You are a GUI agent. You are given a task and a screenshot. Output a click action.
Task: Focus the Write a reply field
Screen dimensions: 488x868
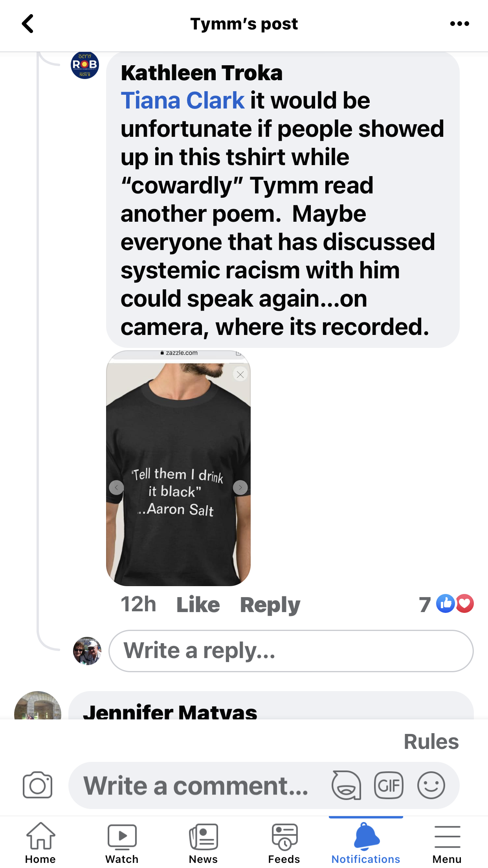[x=291, y=651]
